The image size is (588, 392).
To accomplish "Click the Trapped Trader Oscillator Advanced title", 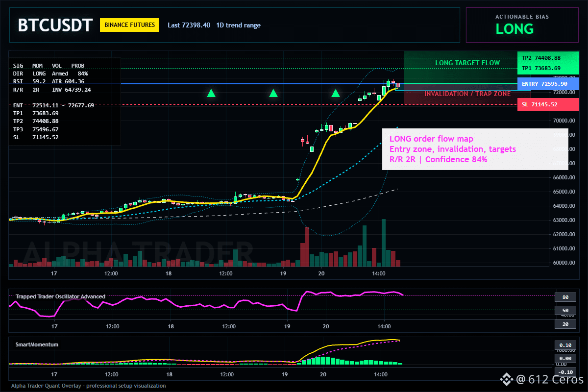I will coord(60,296).
